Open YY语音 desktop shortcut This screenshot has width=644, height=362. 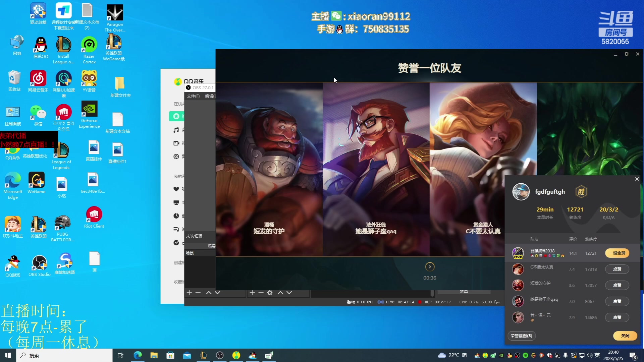(89, 81)
